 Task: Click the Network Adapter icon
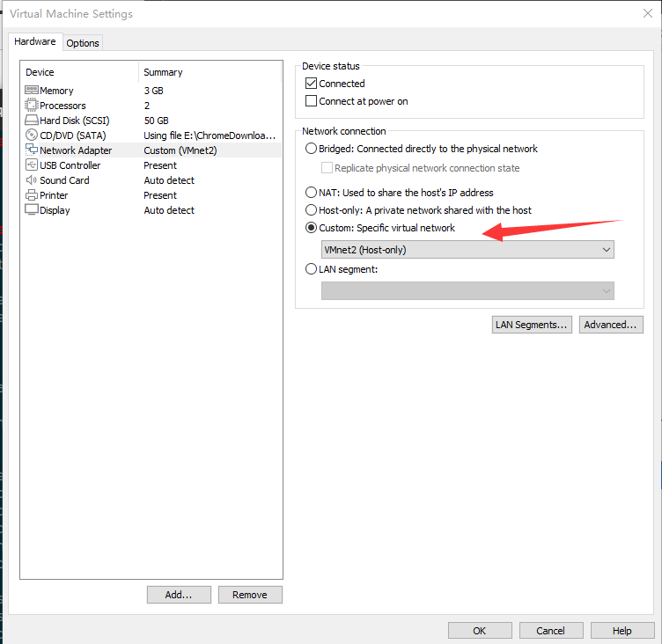pyautogui.click(x=31, y=150)
